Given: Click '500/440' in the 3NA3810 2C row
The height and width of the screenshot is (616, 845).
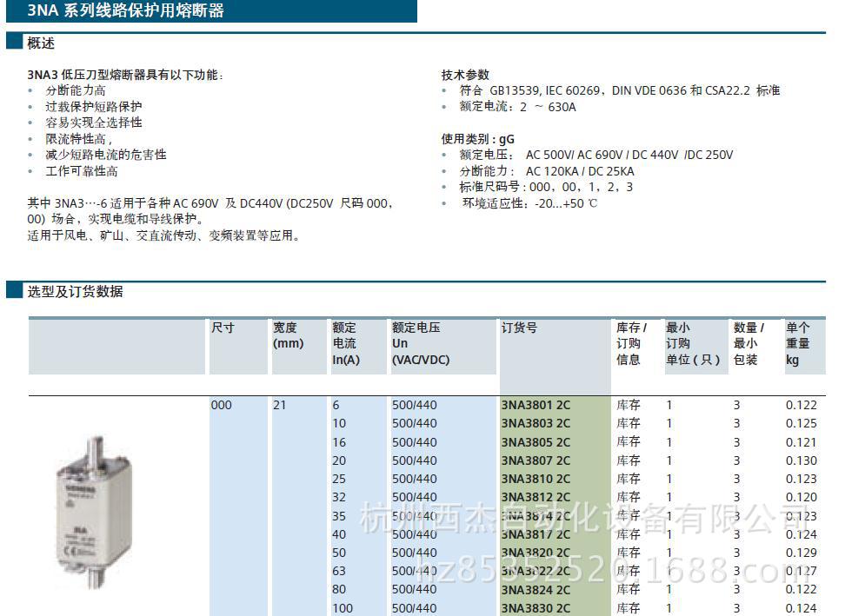Looking at the screenshot, I should click(415, 479).
